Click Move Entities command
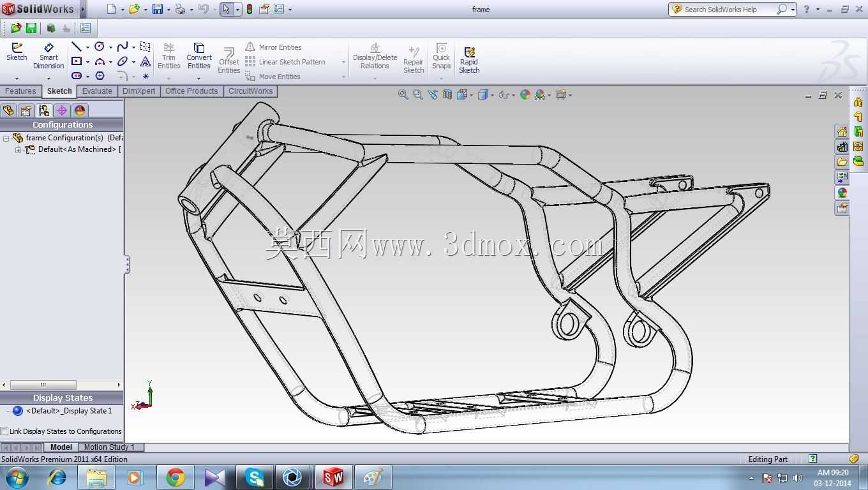This screenshot has height=490, width=868. [x=273, y=77]
